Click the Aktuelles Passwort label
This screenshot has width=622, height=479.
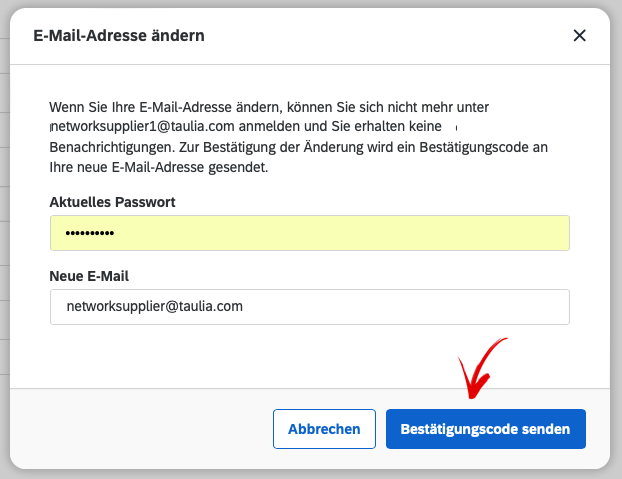(x=112, y=202)
